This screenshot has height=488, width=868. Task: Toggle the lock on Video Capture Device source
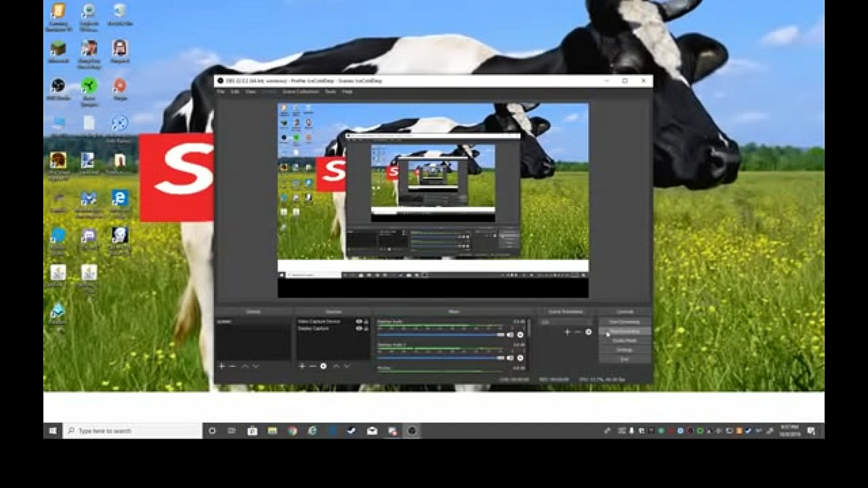[367, 321]
